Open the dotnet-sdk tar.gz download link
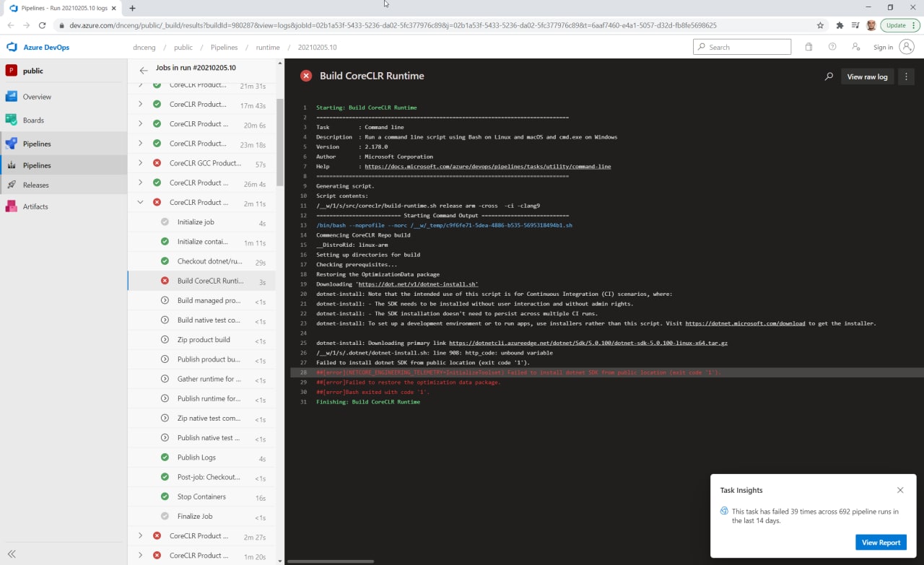924x565 pixels. click(588, 343)
